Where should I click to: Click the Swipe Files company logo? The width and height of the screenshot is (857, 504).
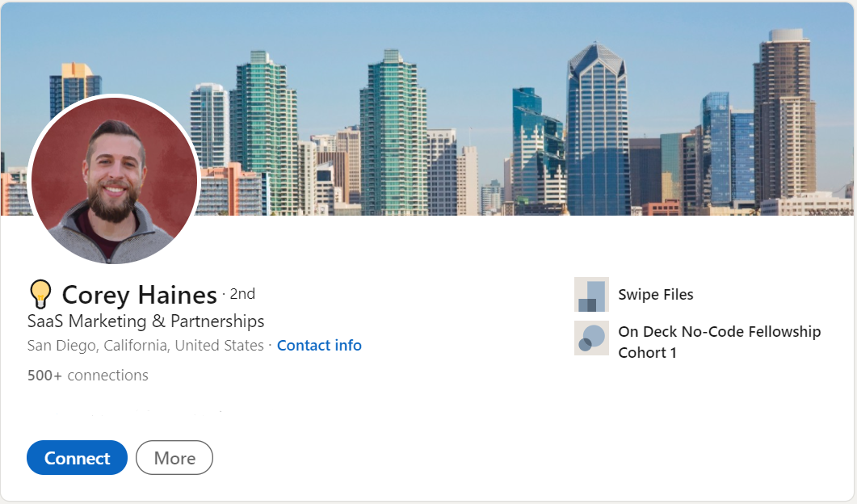pos(591,294)
